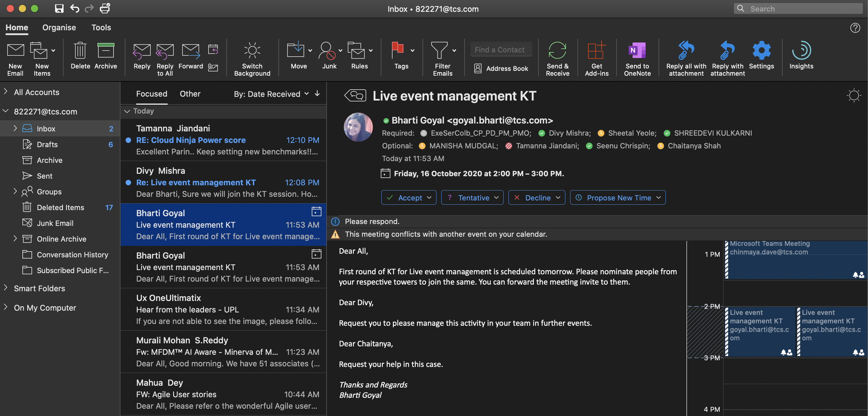Click the Find a Contact field

(501, 50)
